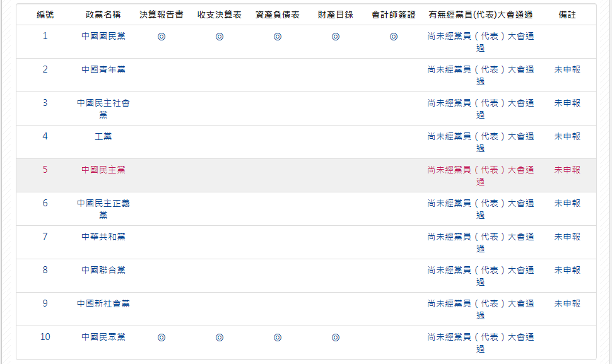Open 中國國民黨 會計師簽證 circle icon
Image resolution: width=612 pixels, height=364 pixels.
pyautogui.click(x=394, y=37)
